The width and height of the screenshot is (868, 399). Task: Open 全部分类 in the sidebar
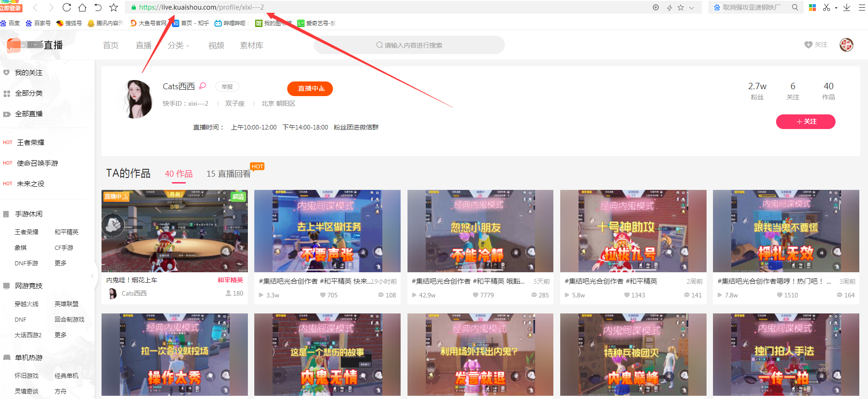point(28,93)
